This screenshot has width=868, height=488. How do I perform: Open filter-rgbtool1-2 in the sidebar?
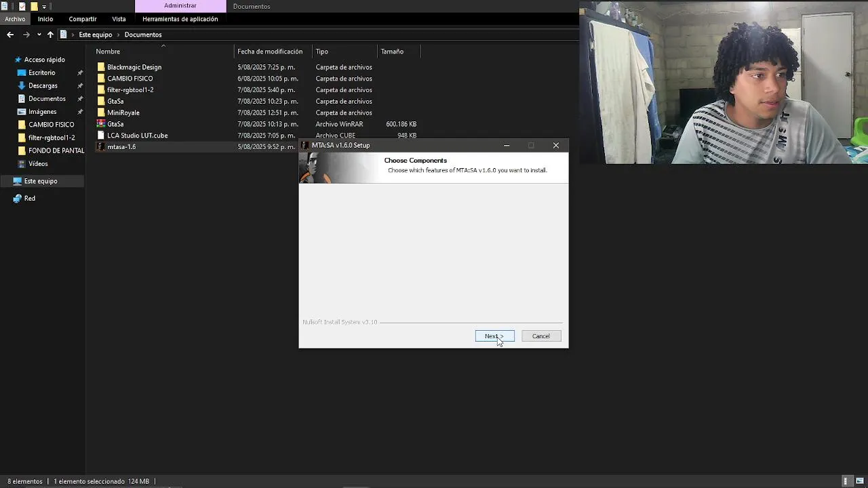[52, 138]
